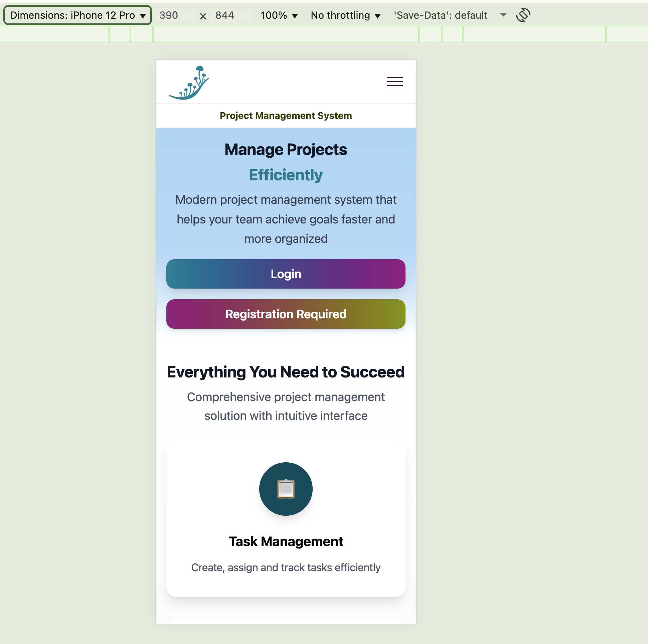
Task: Expand the Save-Data default dropdown
Action: coord(450,15)
